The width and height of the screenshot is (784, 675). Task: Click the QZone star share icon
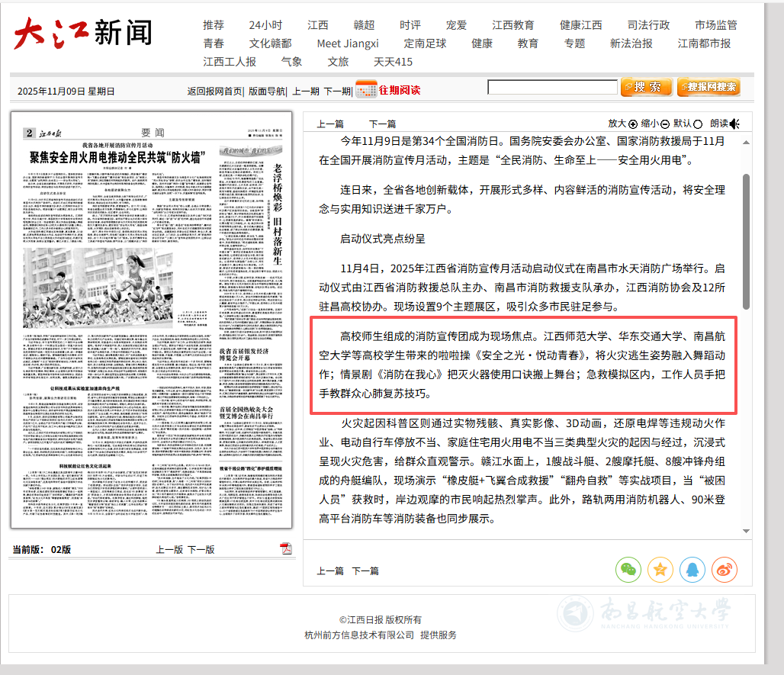coord(660,569)
